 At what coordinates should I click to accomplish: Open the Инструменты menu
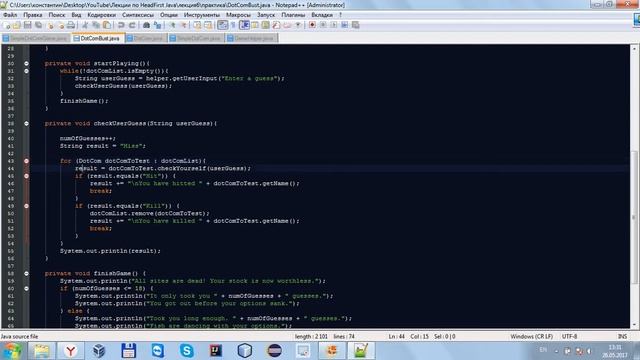[x=202, y=15]
